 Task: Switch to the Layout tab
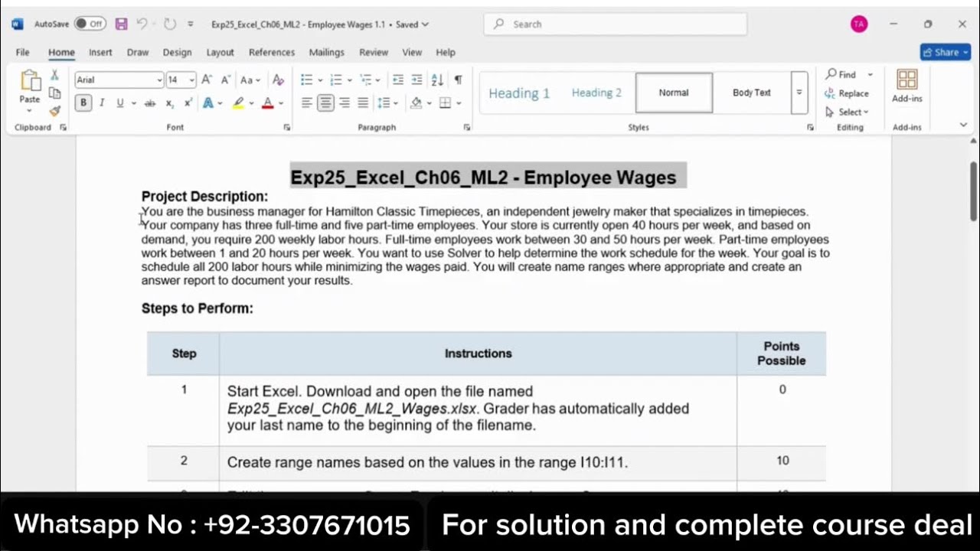click(x=220, y=52)
